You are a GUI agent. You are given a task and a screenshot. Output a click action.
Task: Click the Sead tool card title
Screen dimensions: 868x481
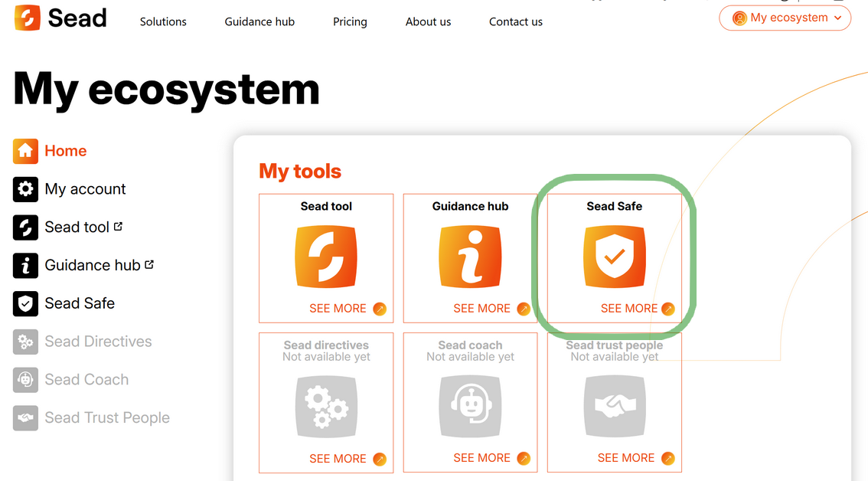coord(326,206)
